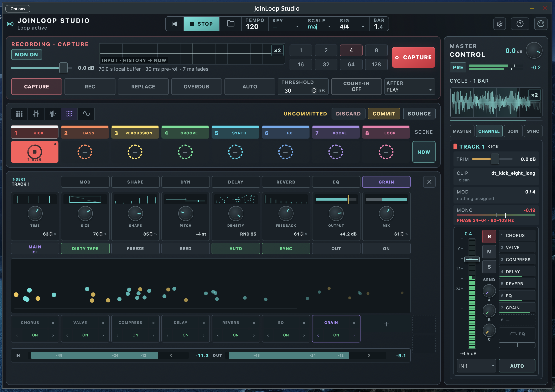
Task: Switch to the waveform view icon
Action: click(x=53, y=114)
